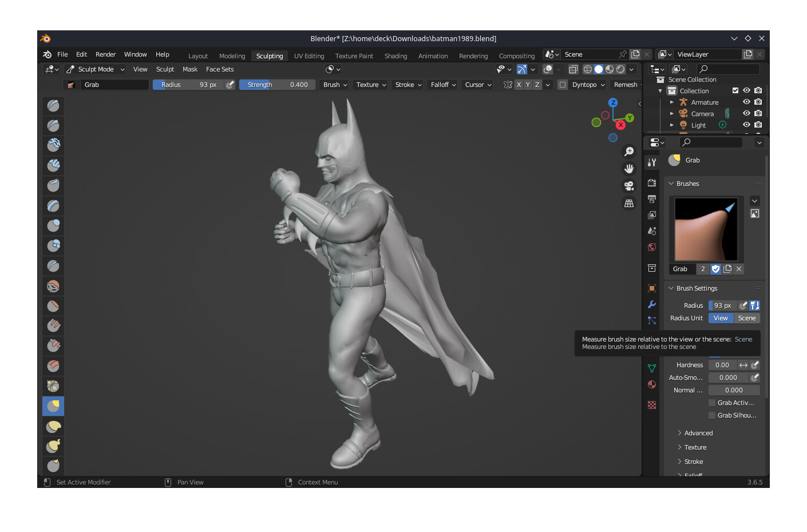Viewport: 807px width, 532px height.
Task: Open the Modifiers wrench properties tab
Action: (652, 304)
